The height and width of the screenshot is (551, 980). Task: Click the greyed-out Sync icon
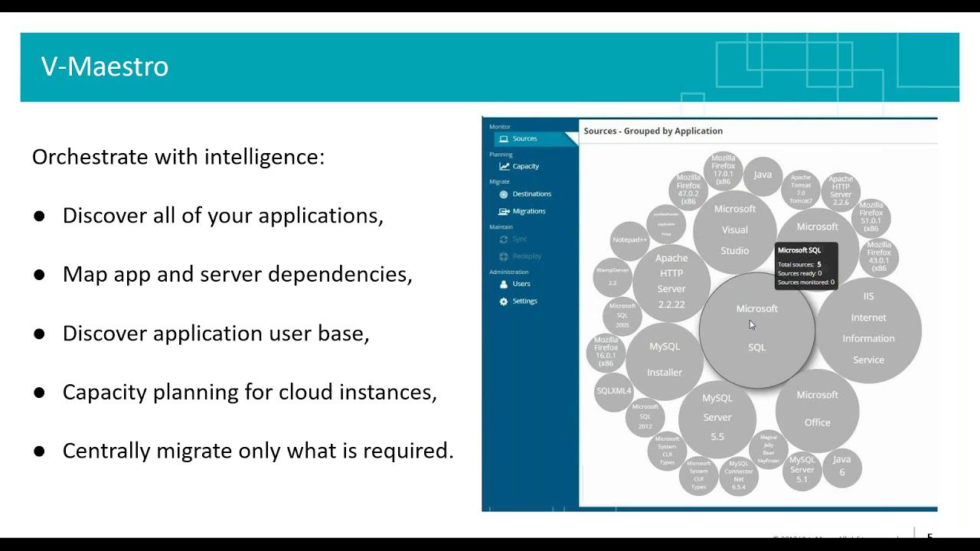click(x=504, y=240)
